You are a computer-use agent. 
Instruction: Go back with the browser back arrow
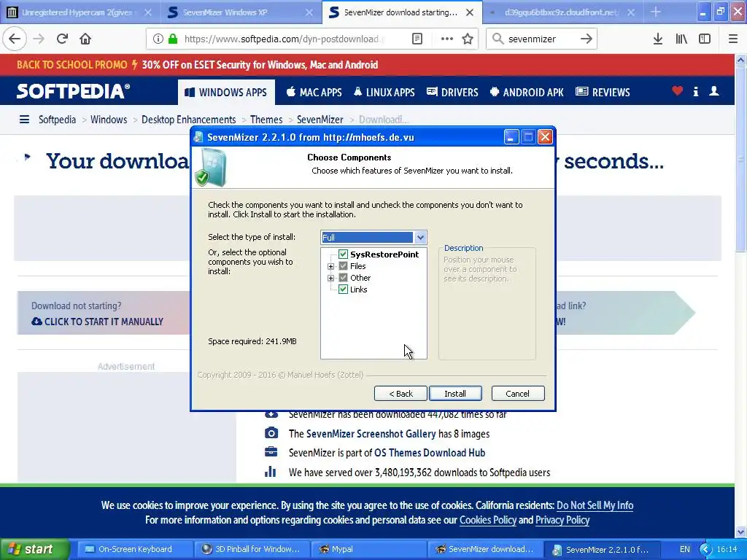[x=15, y=39]
